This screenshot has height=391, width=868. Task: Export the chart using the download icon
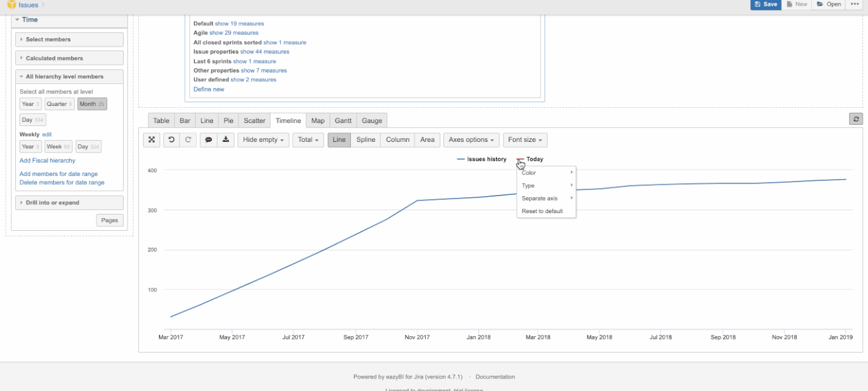point(226,139)
